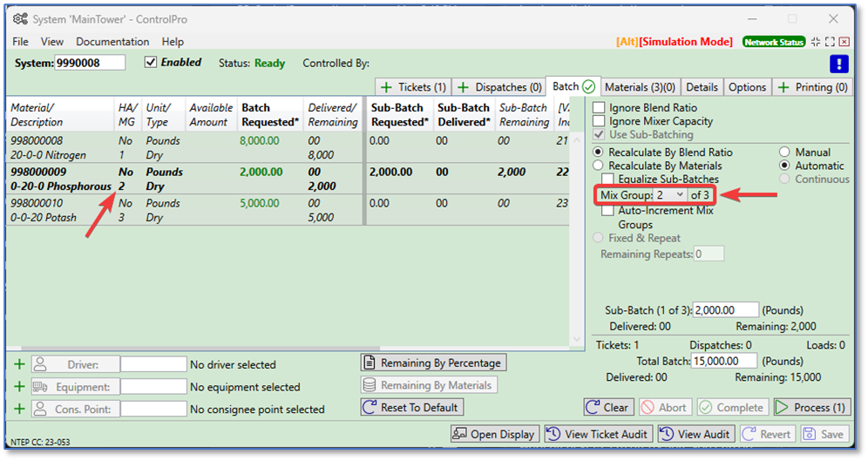Click the Network Status indicator badge
The image size is (868, 461).
[774, 42]
